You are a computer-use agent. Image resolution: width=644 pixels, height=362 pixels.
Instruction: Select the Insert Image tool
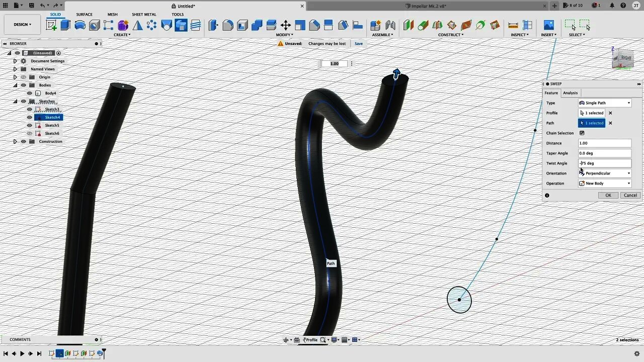tap(548, 25)
